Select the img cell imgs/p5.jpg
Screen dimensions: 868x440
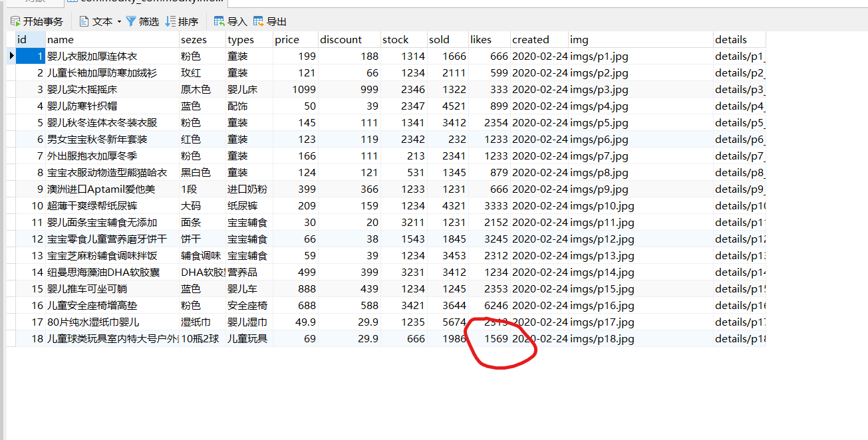pyautogui.click(x=641, y=123)
